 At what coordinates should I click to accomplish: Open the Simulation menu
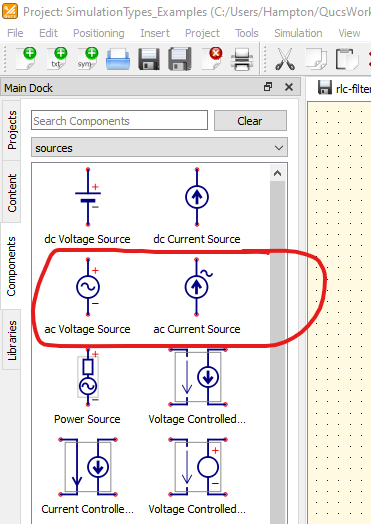(x=298, y=33)
